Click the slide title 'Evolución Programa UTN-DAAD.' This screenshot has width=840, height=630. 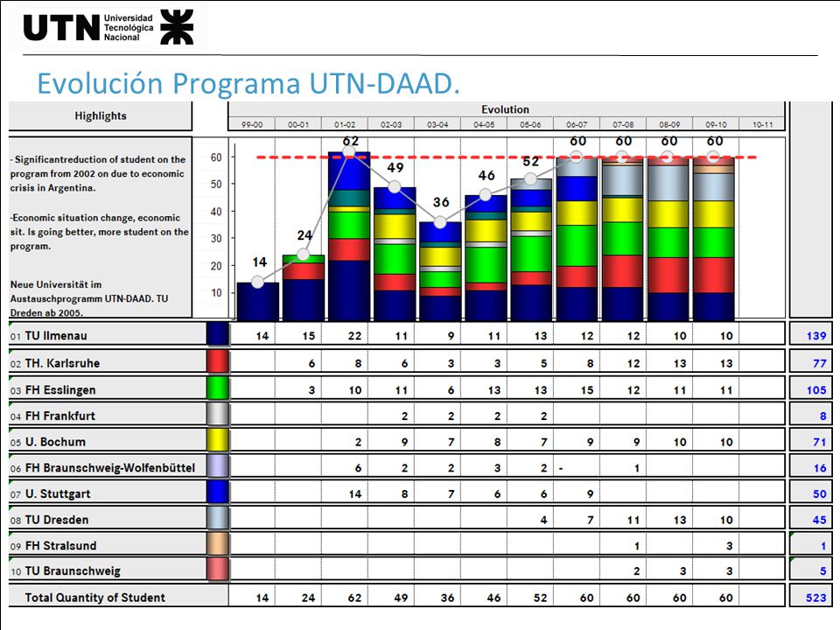point(248,84)
